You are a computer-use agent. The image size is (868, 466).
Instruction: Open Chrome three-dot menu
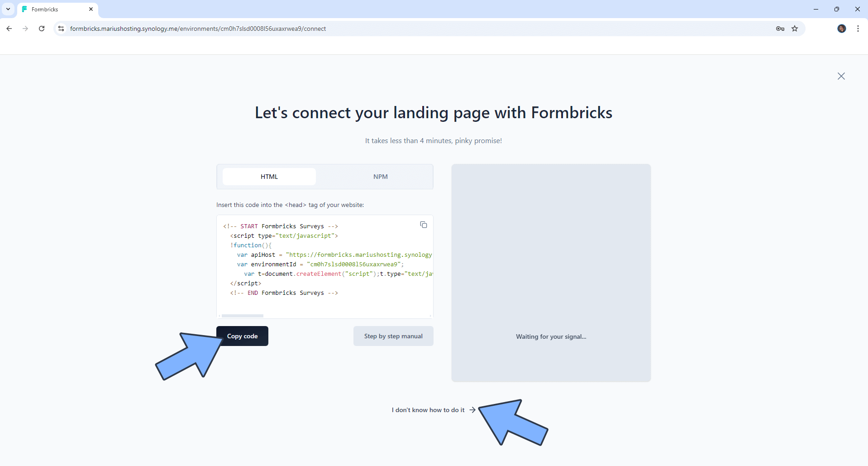[x=858, y=29]
